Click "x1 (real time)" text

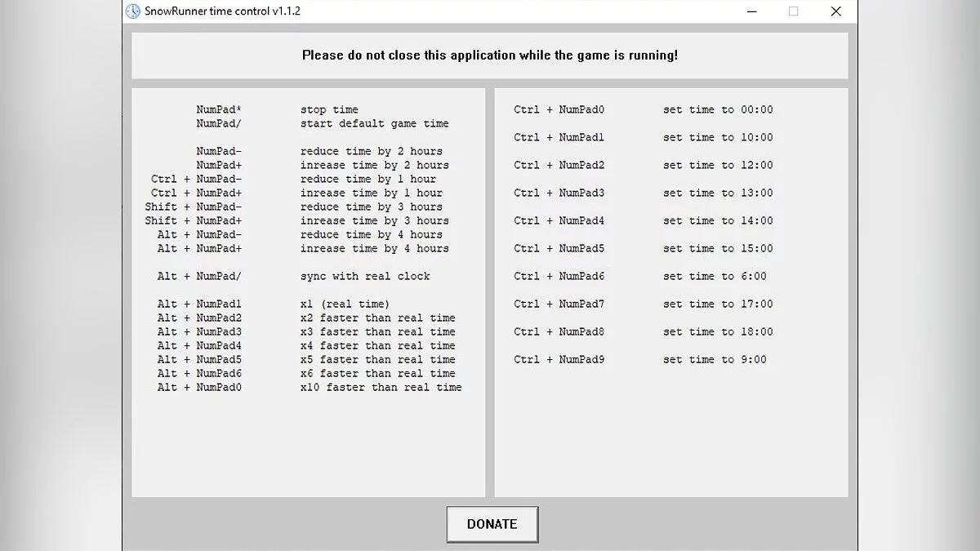click(345, 304)
